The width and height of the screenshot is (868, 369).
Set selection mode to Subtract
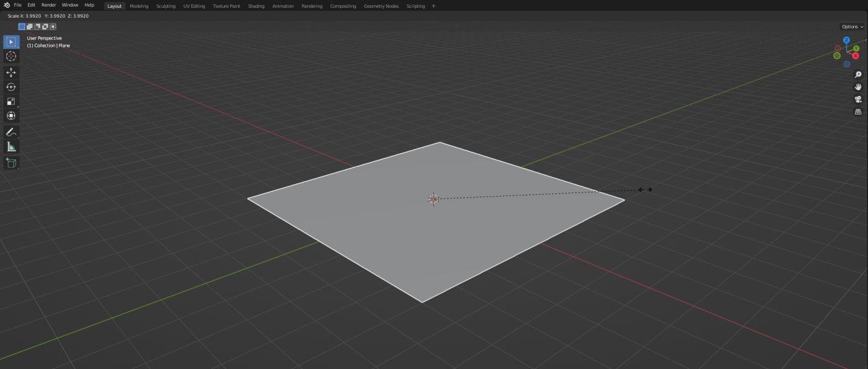click(37, 27)
